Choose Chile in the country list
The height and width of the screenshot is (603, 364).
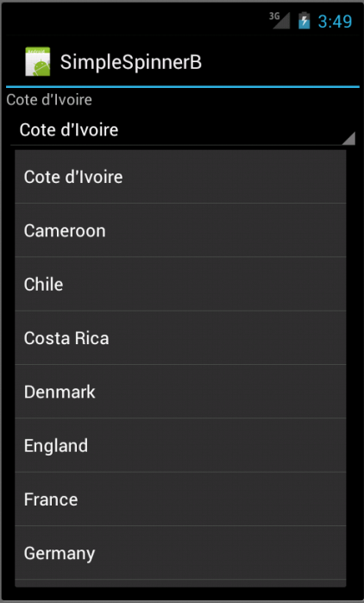click(x=180, y=284)
